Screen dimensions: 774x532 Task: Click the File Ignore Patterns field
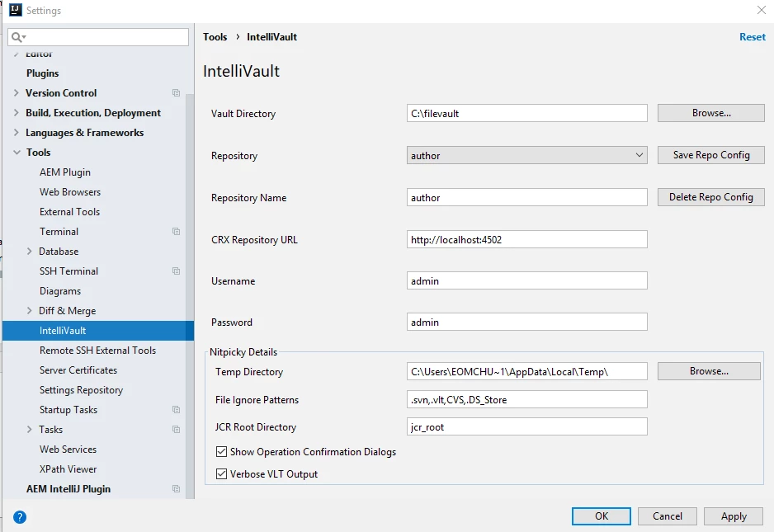tap(526, 399)
